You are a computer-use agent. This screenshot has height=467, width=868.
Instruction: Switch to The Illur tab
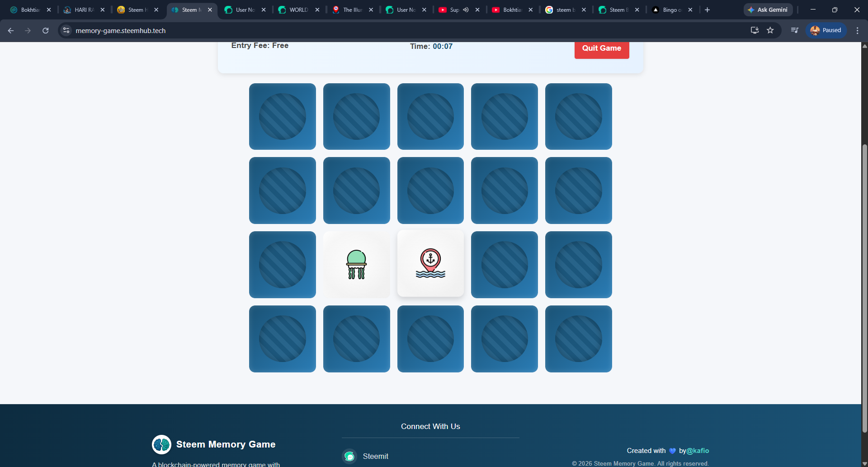(353, 10)
